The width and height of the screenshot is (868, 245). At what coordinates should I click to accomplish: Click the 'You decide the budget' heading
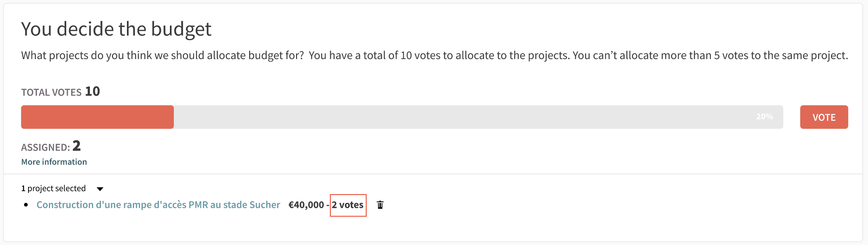coord(116,29)
